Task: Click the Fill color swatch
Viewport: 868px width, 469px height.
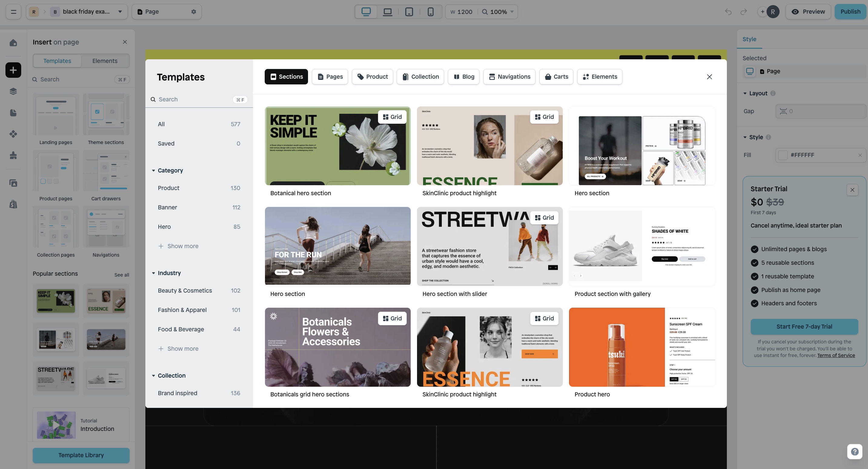Action: pyautogui.click(x=784, y=155)
